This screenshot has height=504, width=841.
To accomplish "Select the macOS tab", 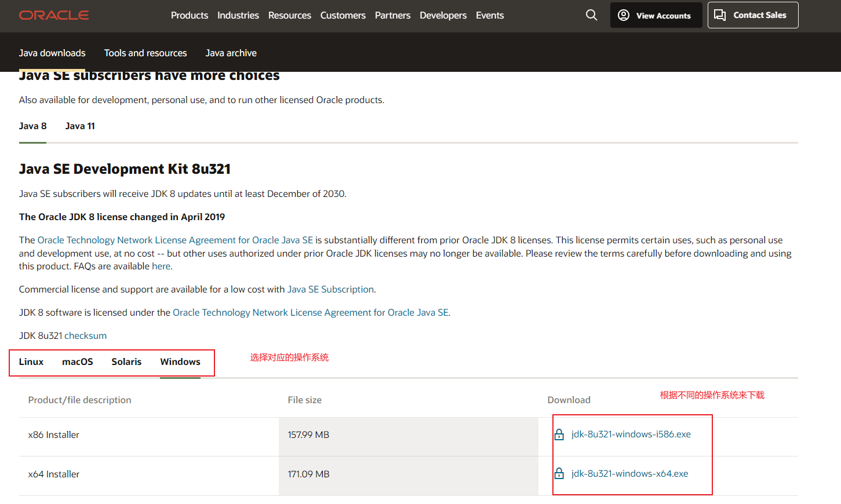I will click(78, 361).
